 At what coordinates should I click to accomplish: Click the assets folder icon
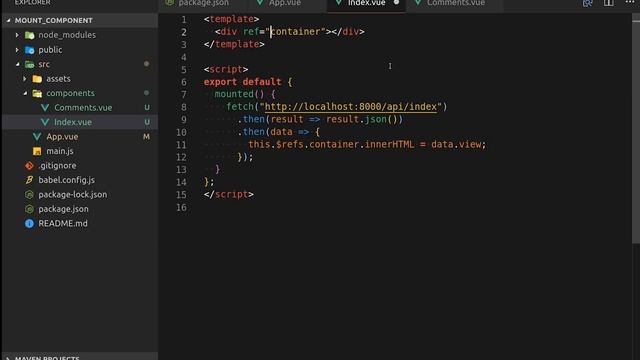point(37,79)
